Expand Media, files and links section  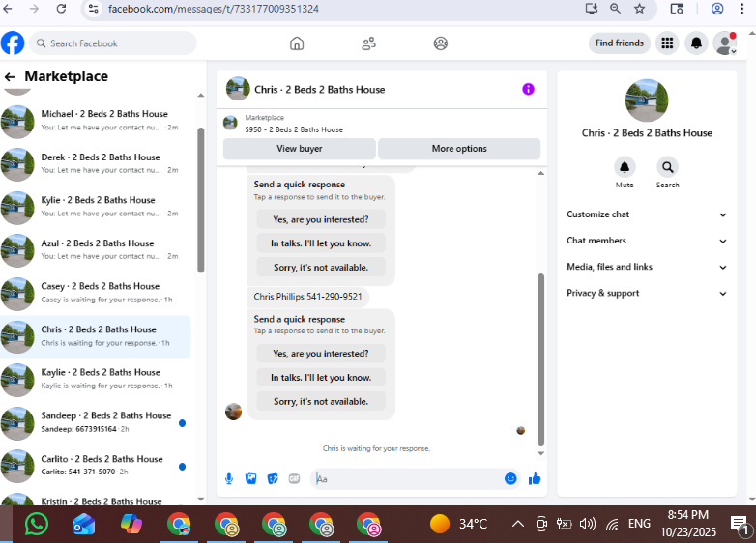click(x=647, y=267)
